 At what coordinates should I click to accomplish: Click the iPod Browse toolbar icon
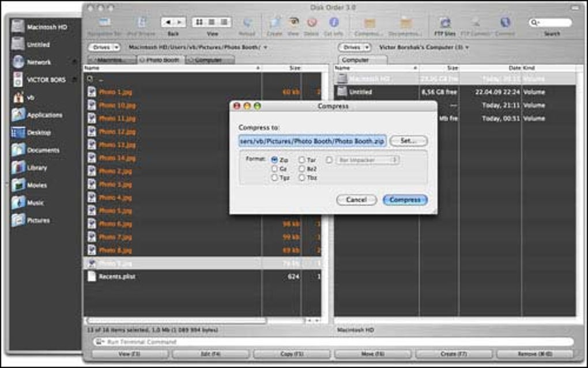(x=141, y=22)
